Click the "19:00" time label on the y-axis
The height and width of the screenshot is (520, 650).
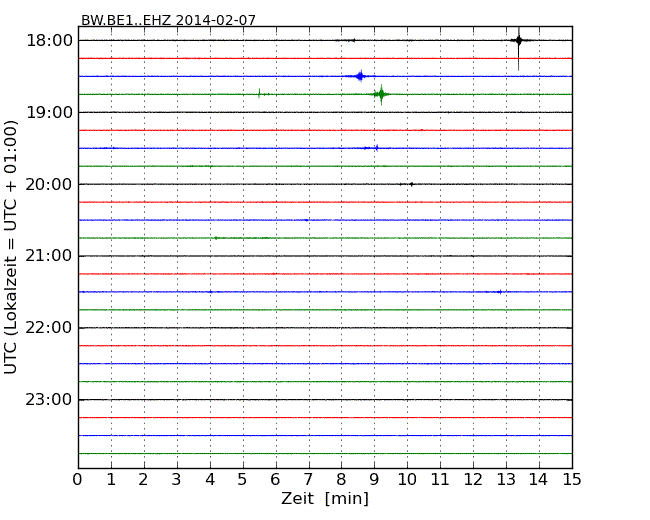49,112
